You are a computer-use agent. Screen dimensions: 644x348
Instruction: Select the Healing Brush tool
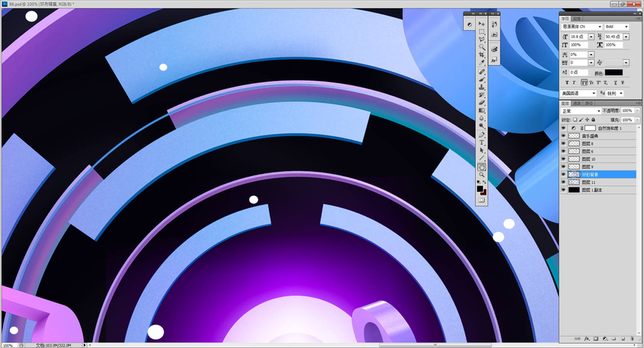(x=482, y=72)
